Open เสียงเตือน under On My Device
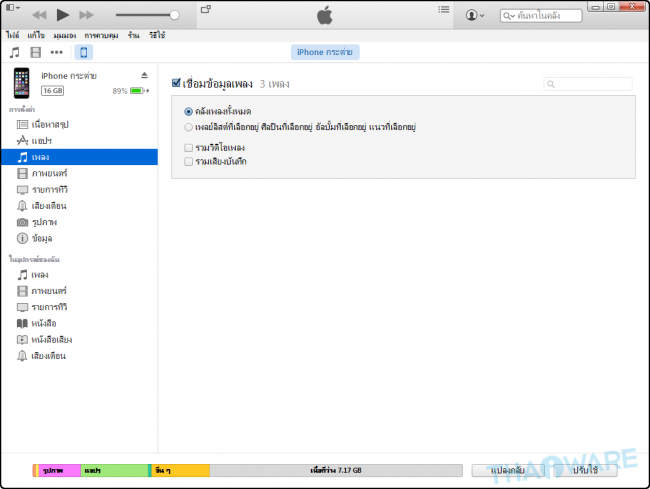Viewport: 650px width, 489px height. pos(79,356)
